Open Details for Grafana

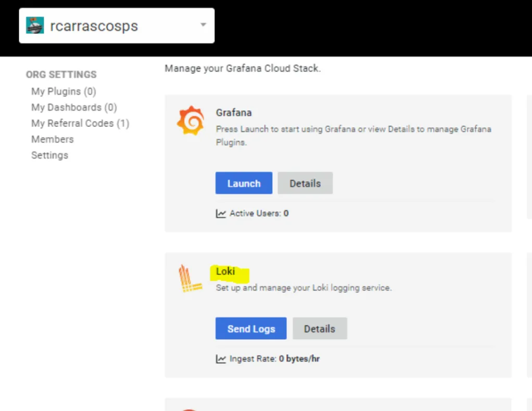[x=305, y=183]
